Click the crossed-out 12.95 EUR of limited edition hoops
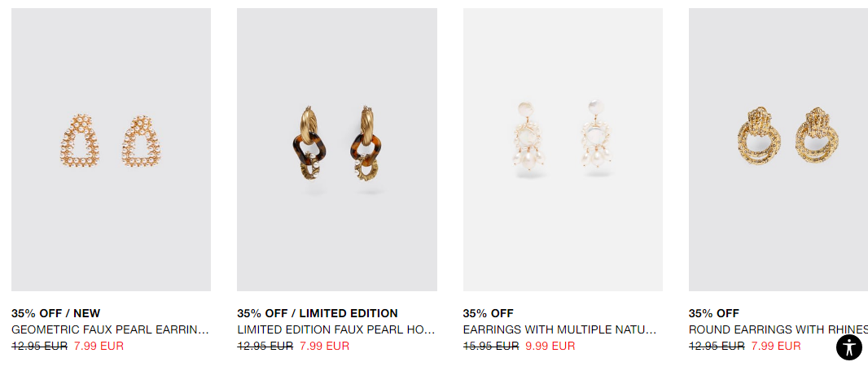 point(265,347)
